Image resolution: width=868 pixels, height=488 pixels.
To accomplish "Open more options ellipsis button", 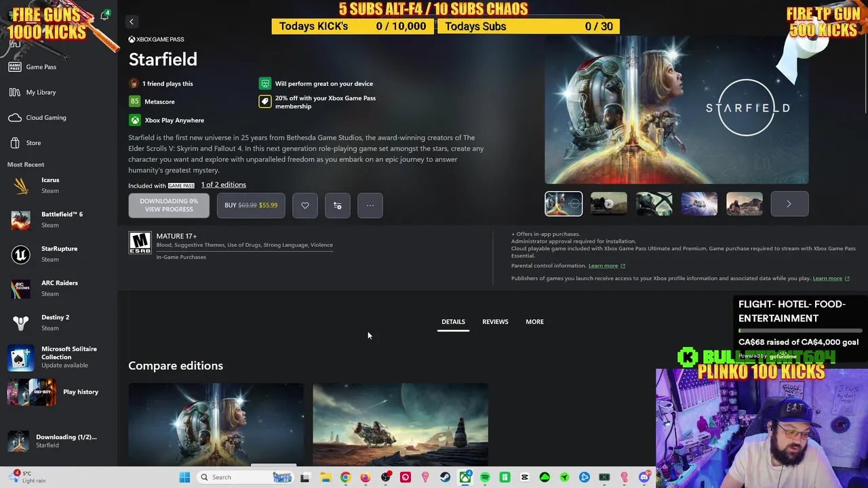I will tap(370, 205).
